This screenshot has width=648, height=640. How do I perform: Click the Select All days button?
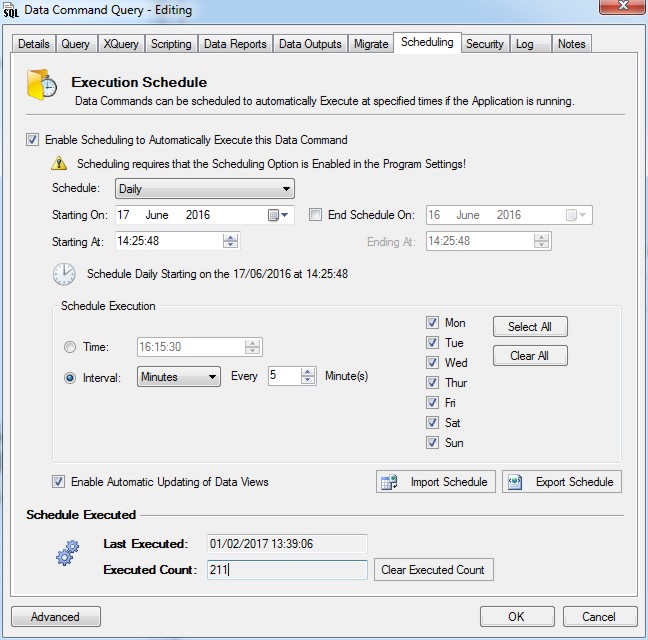[x=530, y=327]
